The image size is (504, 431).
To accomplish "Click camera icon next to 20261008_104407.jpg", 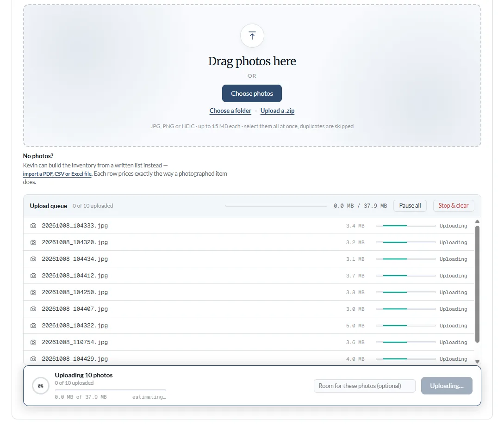I will click(33, 309).
